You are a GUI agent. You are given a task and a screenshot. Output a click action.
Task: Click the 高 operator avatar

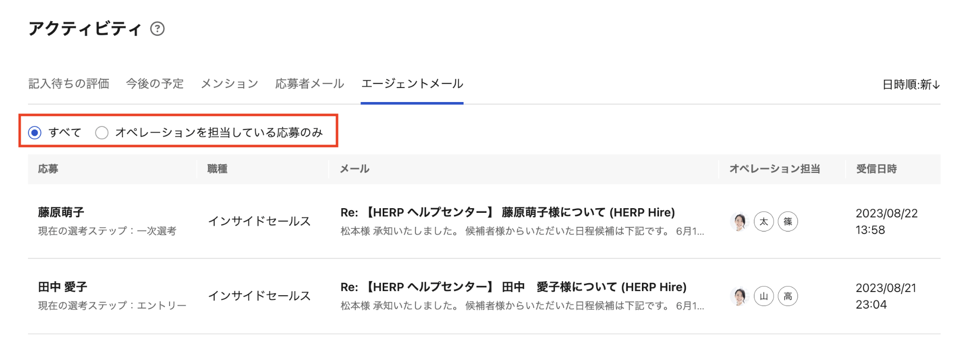[x=788, y=296]
